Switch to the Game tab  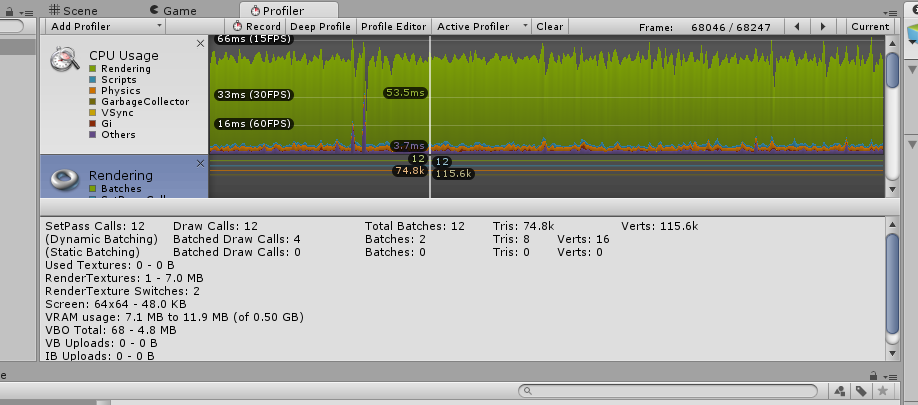coord(173,11)
